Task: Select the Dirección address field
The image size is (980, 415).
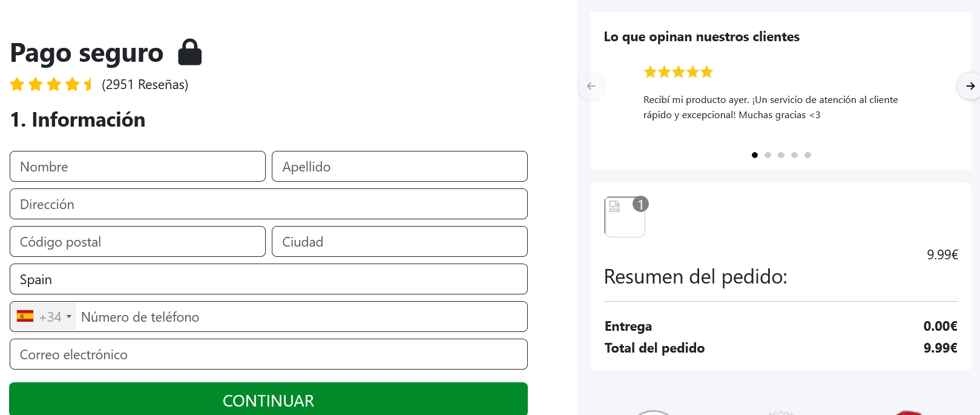Action: pos(268,204)
